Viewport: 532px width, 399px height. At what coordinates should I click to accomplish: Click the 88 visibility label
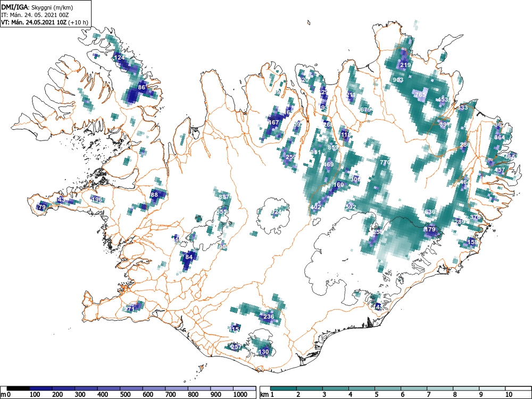[x=154, y=195]
